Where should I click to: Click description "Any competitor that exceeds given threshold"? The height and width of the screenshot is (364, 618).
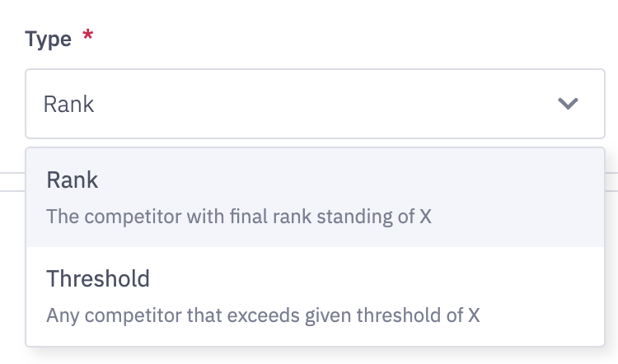click(x=263, y=315)
